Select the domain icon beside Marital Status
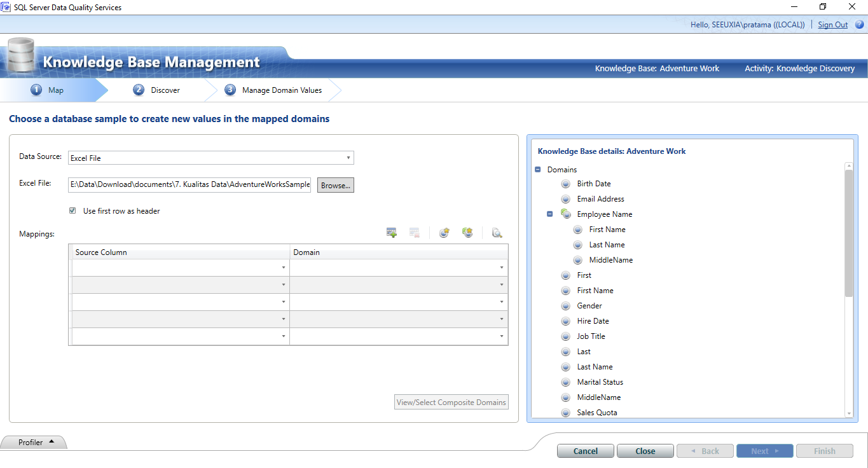Image resolution: width=868 pixels, height=468 pixels. coord(566,382)
